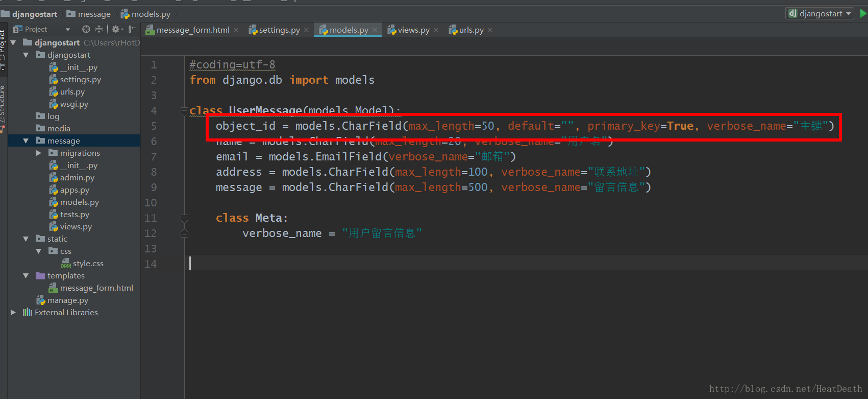868x399 pixels.
Task: Select settings.py in the djangostart folder
Action: (x=75, y=79)
